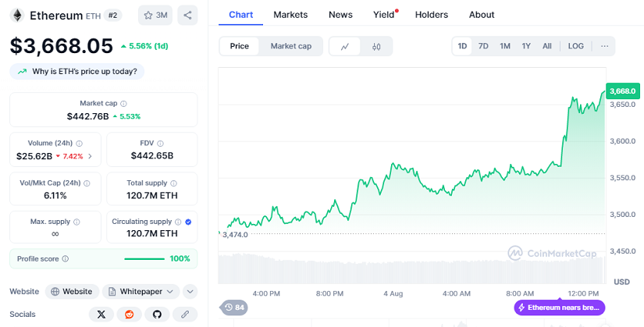Open the Chart tab

(x=240, y=15)
